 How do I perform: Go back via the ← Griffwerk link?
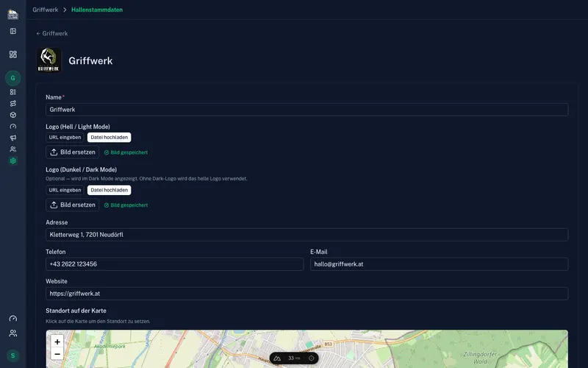(x=52, y=33)
